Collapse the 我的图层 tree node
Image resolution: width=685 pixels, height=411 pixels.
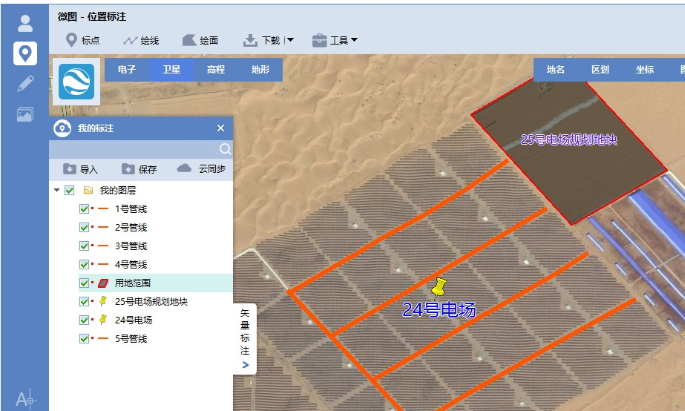56,190
